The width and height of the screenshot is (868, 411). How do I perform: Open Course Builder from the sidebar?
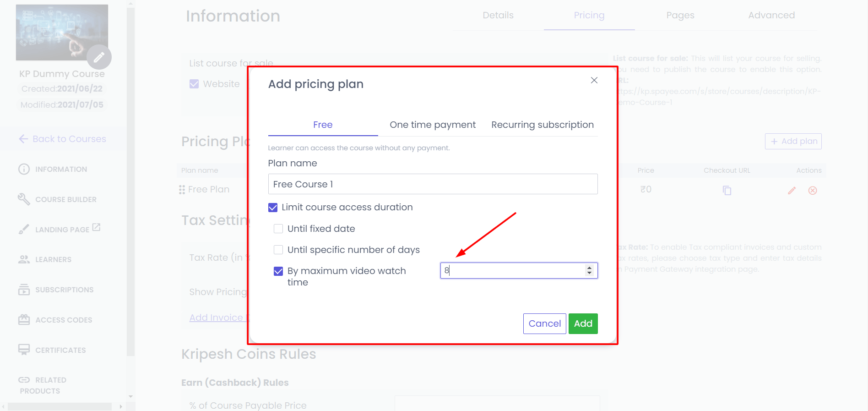65,199
